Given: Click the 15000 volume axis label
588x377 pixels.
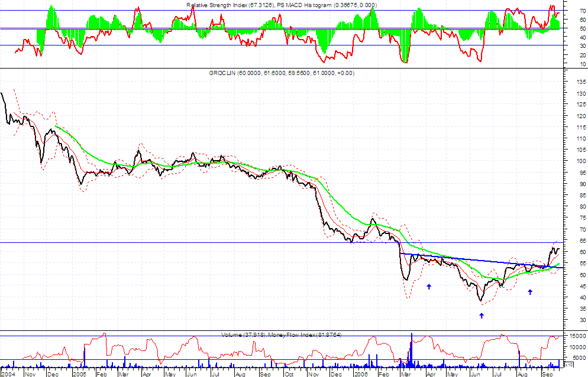Looking at the screenshot, I should (x=577, y=336).
